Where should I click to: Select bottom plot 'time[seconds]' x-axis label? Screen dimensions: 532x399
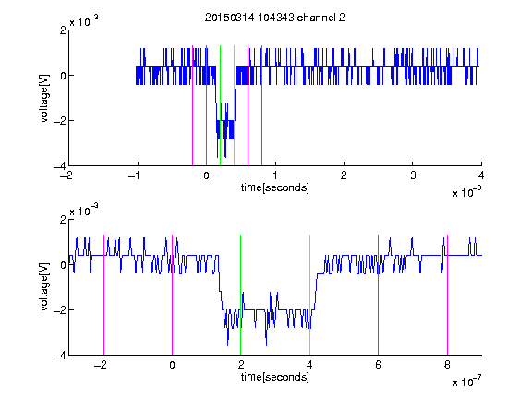click(x=275, y=377)
